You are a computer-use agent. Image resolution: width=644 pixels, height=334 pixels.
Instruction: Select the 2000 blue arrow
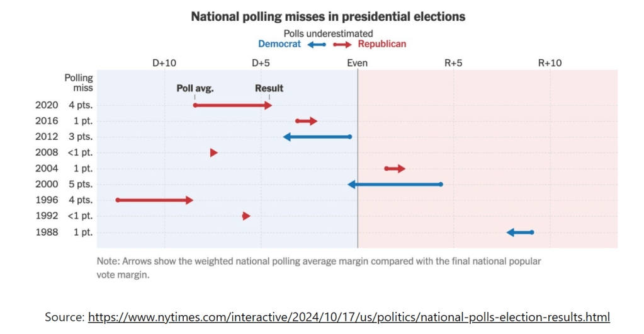(394, 185)
